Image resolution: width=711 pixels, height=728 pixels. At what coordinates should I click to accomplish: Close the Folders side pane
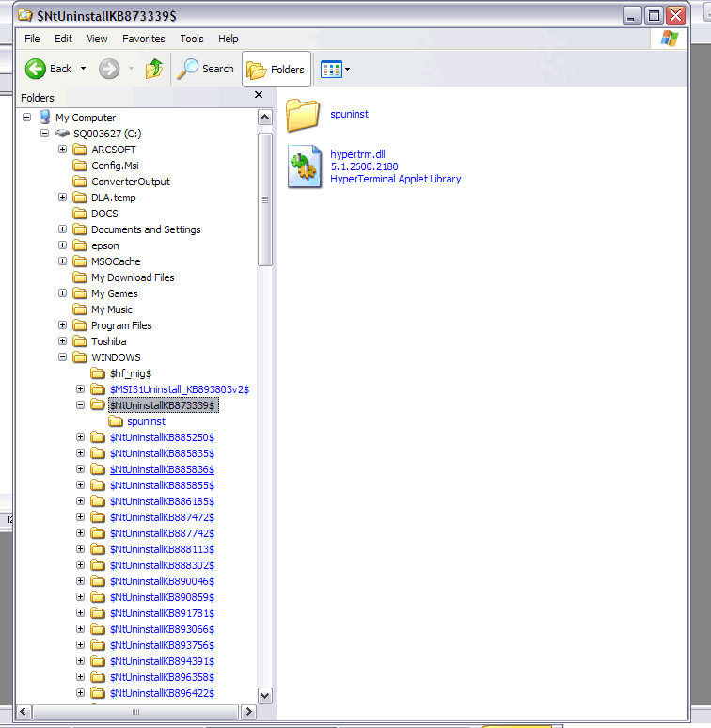pyautogui.click(x=259, y=95)
